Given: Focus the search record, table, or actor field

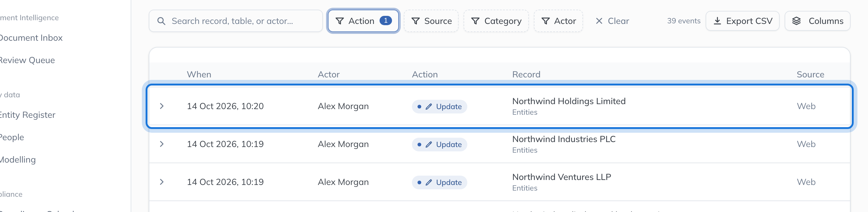Looking at the screenshot, I should 236,21.
